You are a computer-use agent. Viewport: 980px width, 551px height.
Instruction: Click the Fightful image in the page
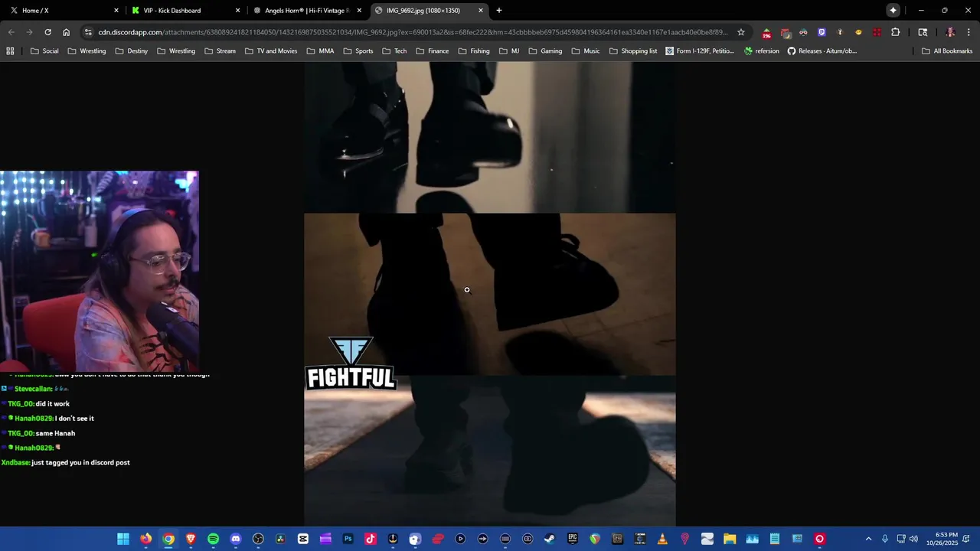(x=490, y=294)
